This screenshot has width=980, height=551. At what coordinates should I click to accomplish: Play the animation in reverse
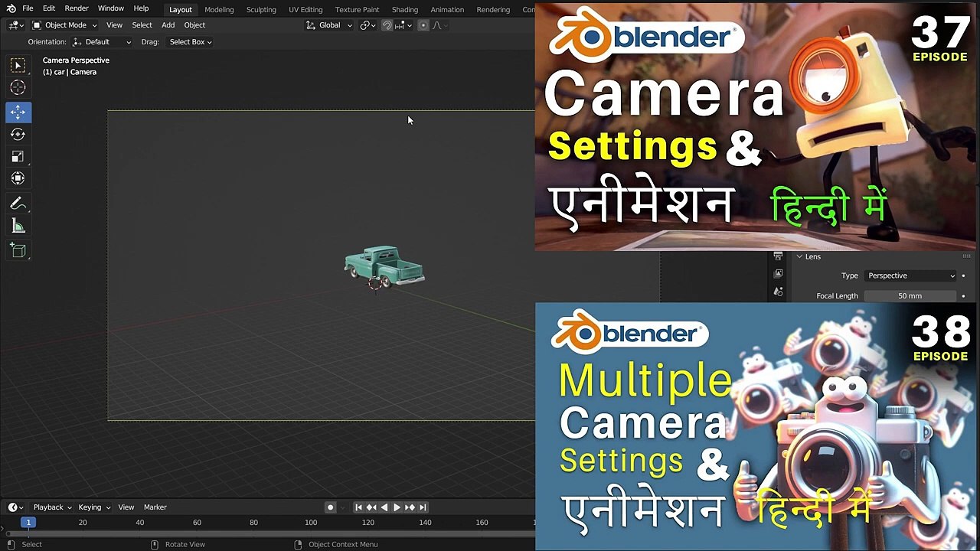[x=384, y=507]
